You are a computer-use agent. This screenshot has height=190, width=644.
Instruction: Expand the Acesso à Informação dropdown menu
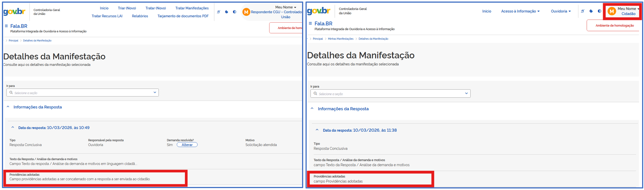(x=520, y=11)
